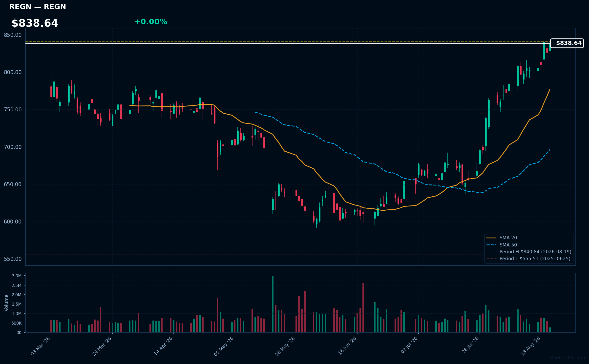Click the tallest volume bar reaching 3.0M
Screen dimensions: 589x364
tap(273, 304)
